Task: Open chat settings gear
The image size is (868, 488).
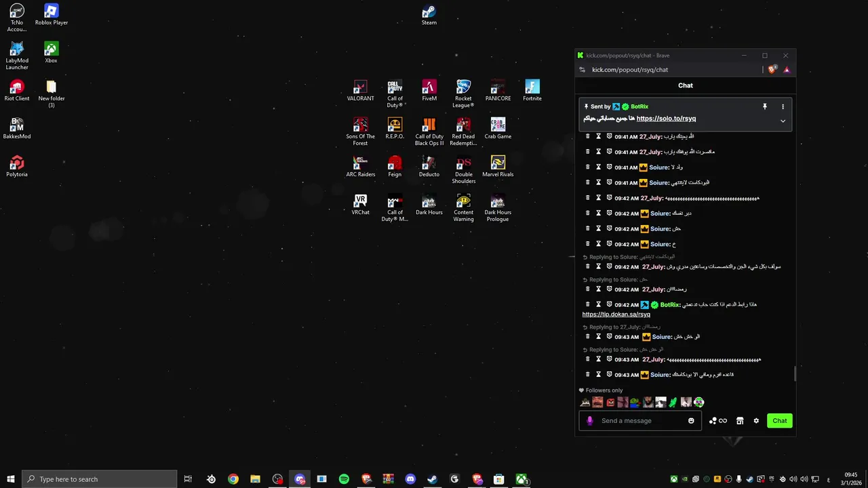Action: pos(756,421)
